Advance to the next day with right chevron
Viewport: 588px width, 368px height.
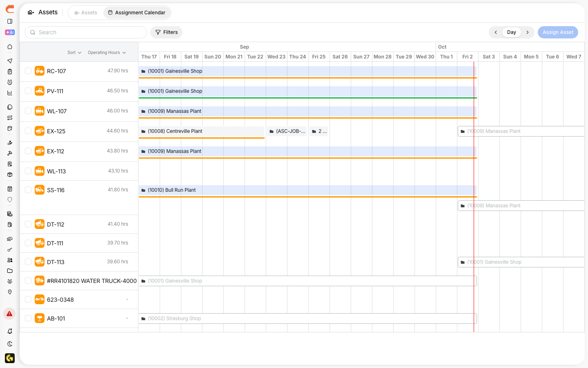point(528,32)
